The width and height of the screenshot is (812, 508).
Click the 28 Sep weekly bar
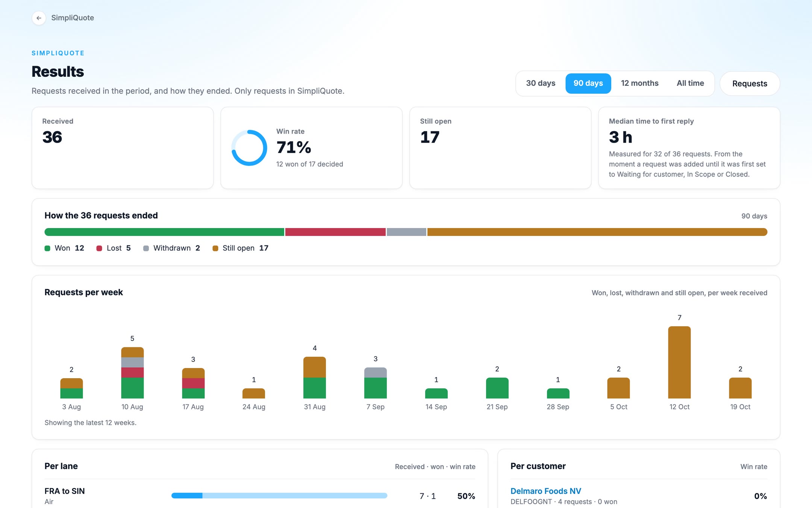point(558,394)
